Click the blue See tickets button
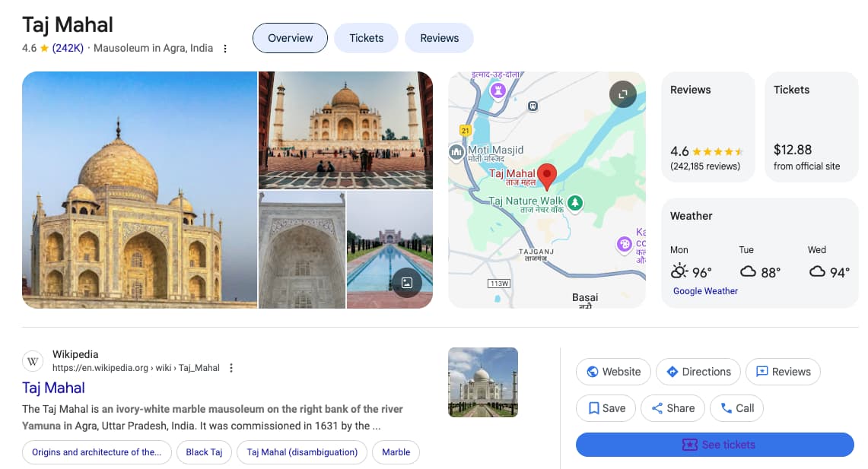 click(714, 445)
